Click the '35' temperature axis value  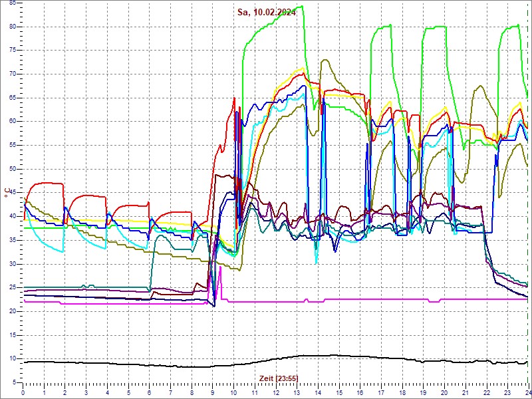[13, 240]
